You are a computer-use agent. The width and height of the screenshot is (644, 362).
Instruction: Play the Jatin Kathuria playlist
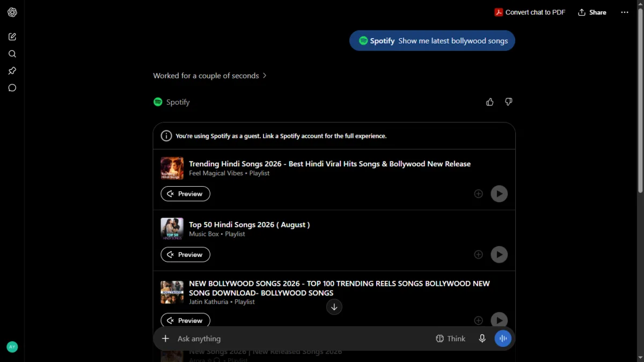[x=499, y=320]
